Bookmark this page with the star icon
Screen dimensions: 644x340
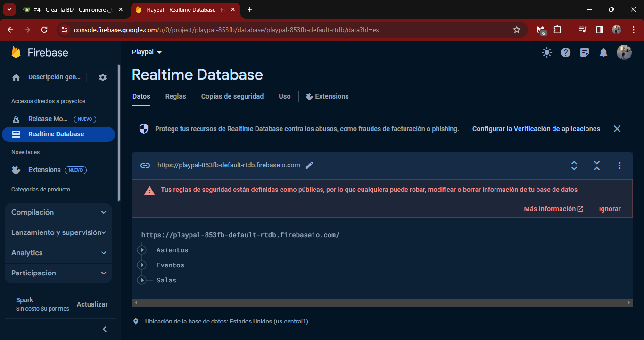pyautogui.click(x=517, y=30)
